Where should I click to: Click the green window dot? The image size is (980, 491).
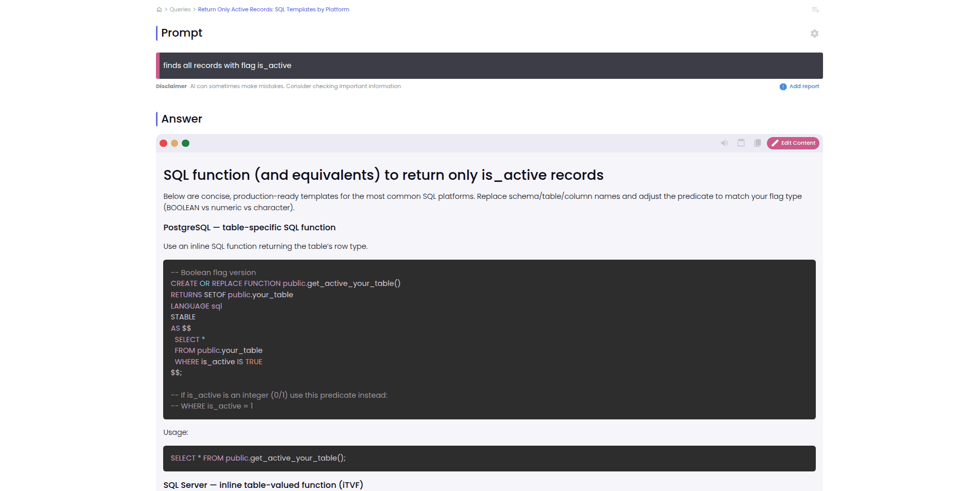186,143
